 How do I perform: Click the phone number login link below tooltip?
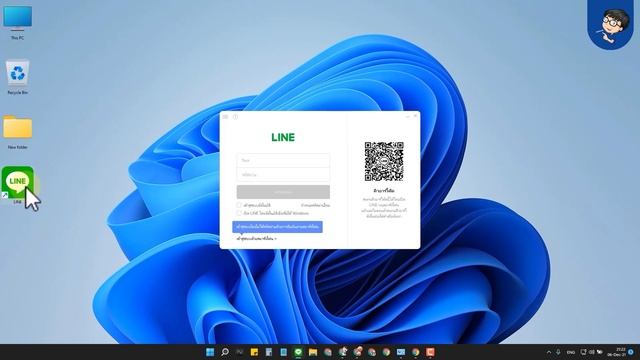(256, 239)
